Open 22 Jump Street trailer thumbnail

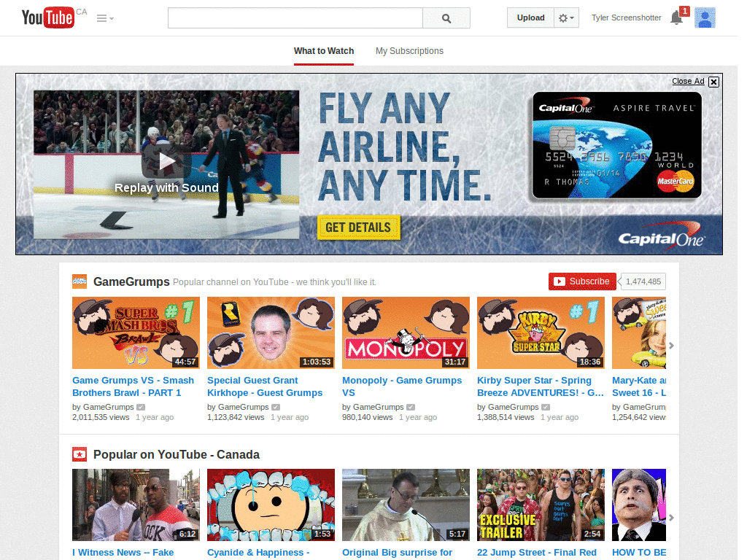(x=541, y=505)
